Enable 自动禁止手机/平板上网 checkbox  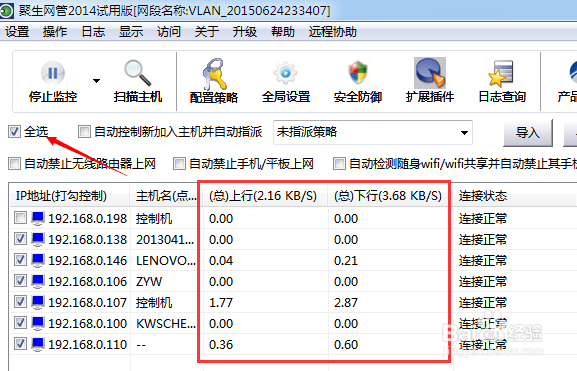[x=179, y=163]
